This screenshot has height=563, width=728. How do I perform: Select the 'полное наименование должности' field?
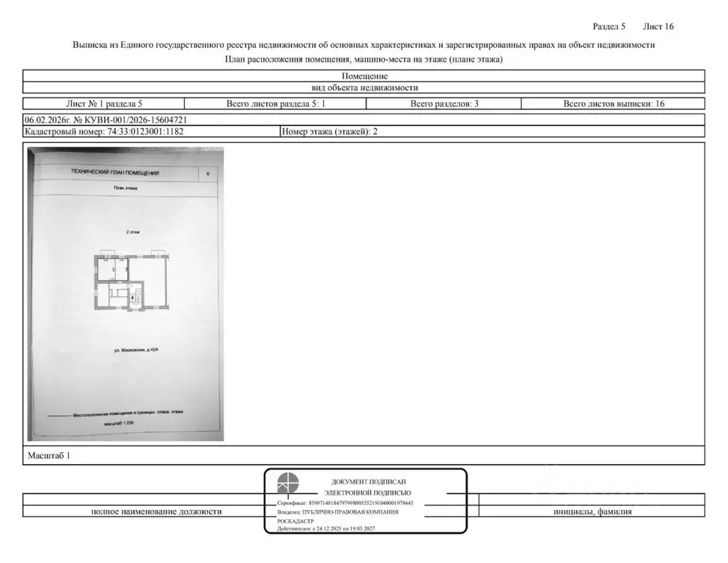[x=156, y=512]
